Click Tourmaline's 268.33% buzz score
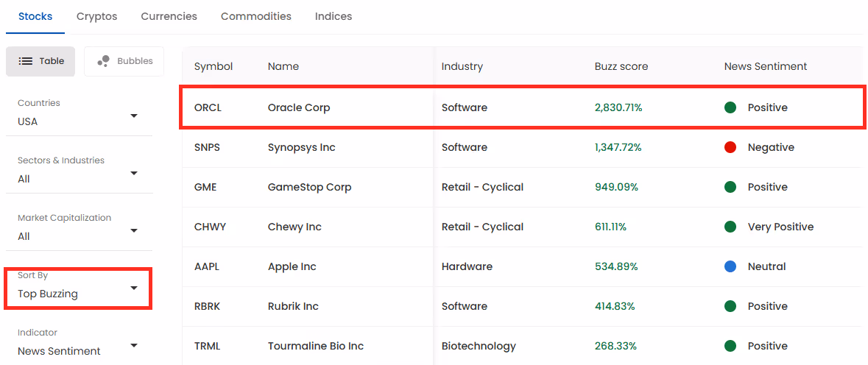This screenshot has height=365, width=868. [615, 347]
